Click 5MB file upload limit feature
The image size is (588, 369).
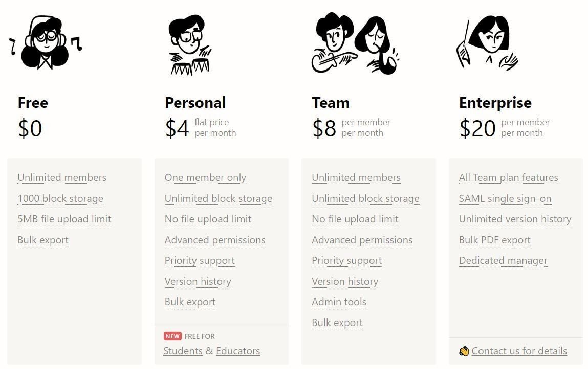(x=64, y=219)
